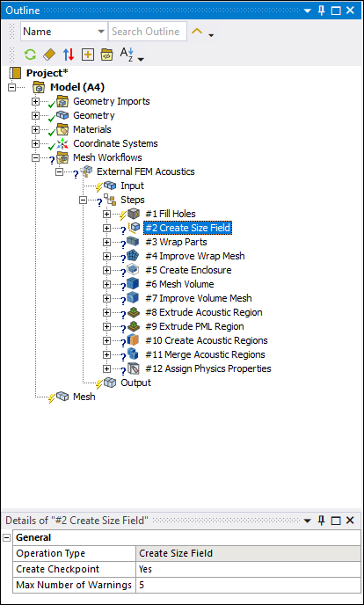
Task: Select External FEM Acoustics workflow
Action: point(146,171)
